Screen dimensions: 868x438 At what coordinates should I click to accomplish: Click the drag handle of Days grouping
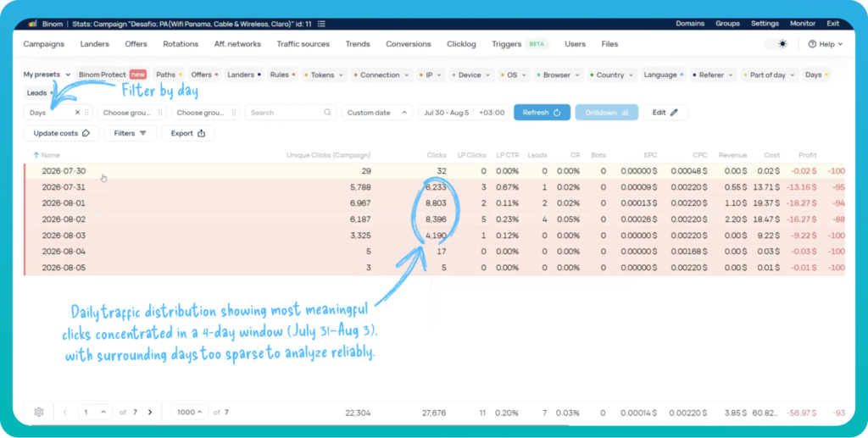coord(86,113)
